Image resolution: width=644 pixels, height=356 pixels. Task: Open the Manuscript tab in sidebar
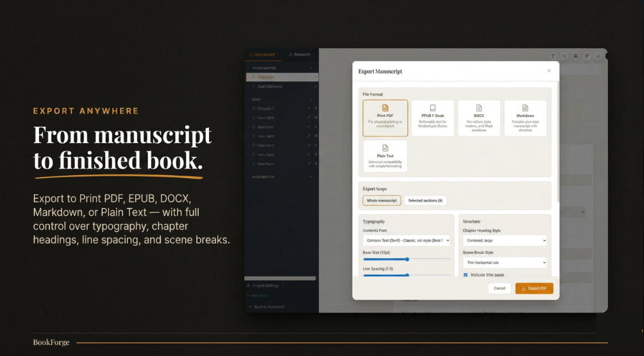tap(263, 55)
